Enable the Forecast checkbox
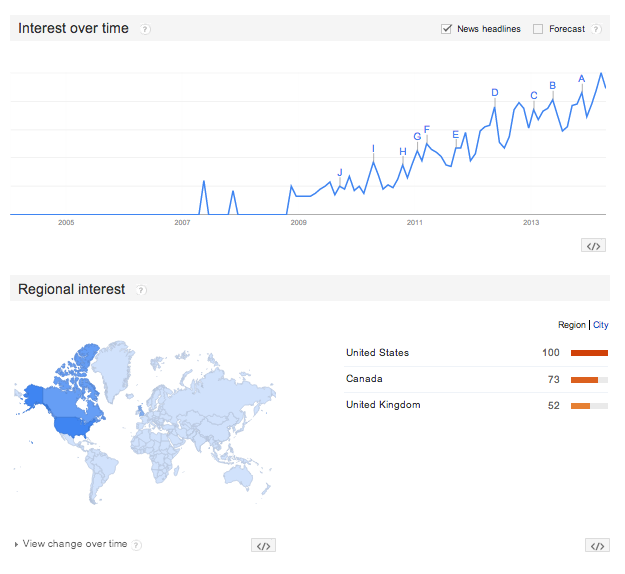The height and width of the screenshot is (574, 625). coord(538,29)
